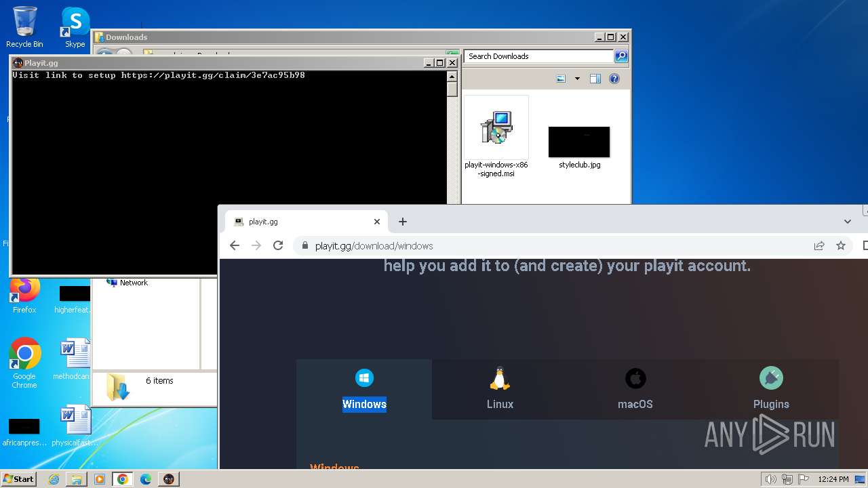Open Explorer Help question mark icon

click(x=614, y=79)
